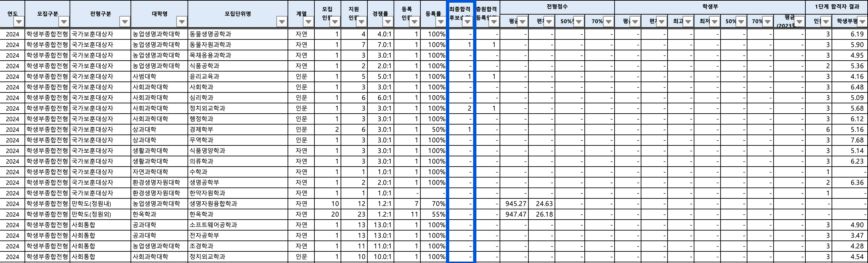
Task: Select the 1단계 합격자 결과 header cell
Action: click(x=837, y=7)
